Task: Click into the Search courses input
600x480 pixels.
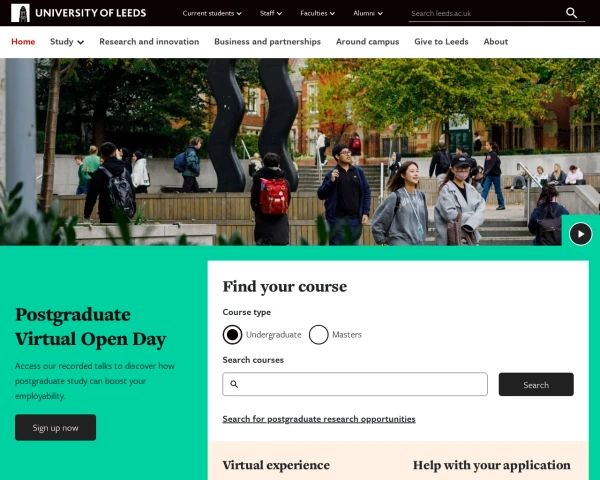Action: tap(355, 384)
